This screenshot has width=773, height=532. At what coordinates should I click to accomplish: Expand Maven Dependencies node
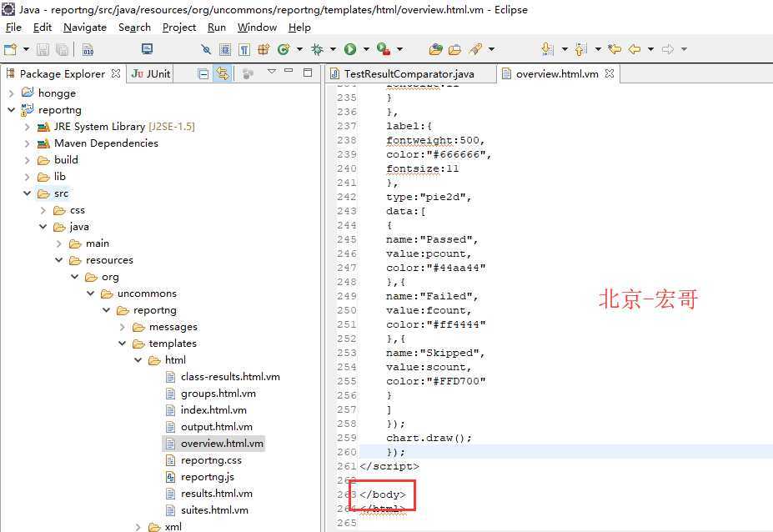(x=28, y=143)
